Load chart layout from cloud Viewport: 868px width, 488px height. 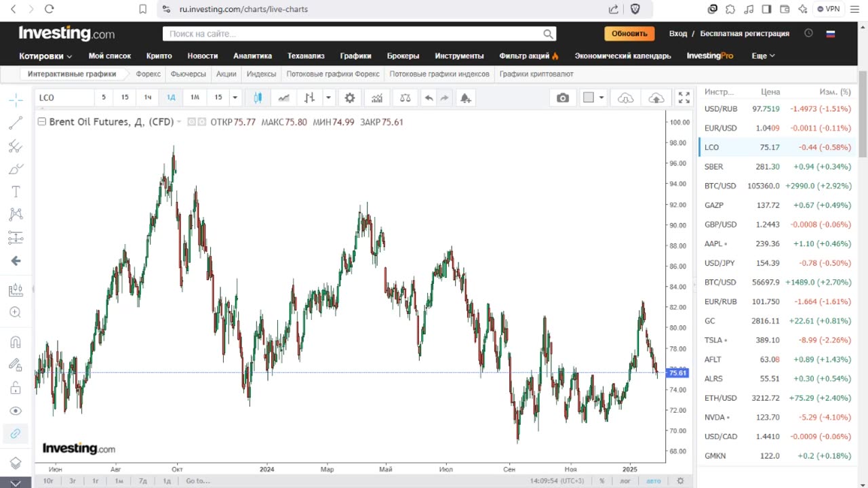625,98
